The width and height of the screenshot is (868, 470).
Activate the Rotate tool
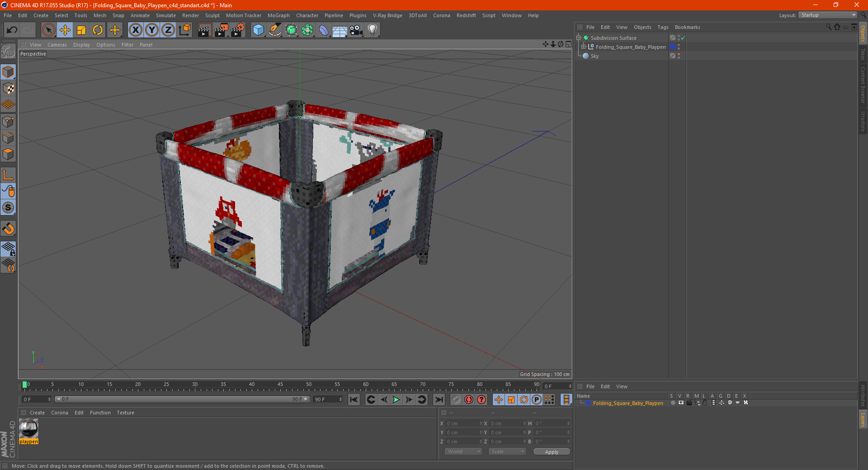pyautogui.click(x=98, y=30)
